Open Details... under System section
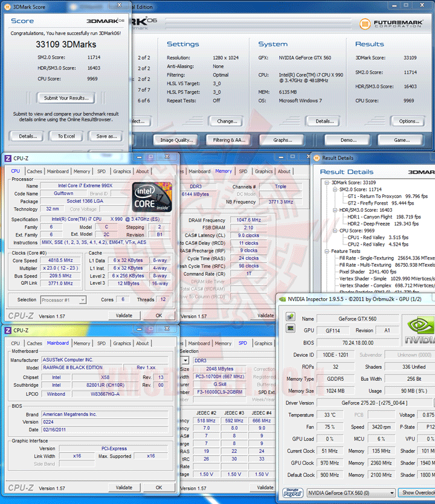 coord(324,121)
